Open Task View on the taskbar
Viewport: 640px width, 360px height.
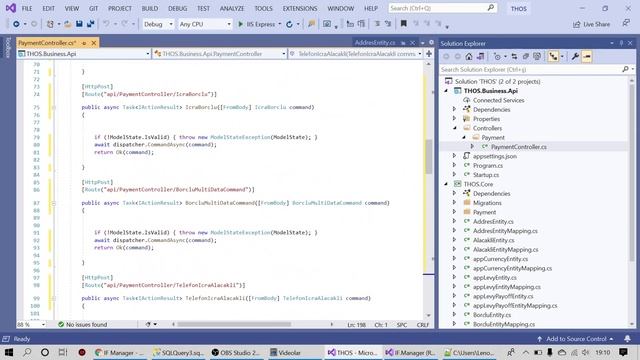62,352
